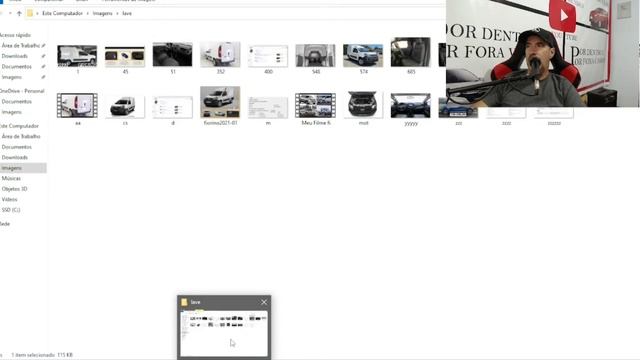
Task: Select highlighted Imagens under Este Computador
Action: tap(23, 168)
